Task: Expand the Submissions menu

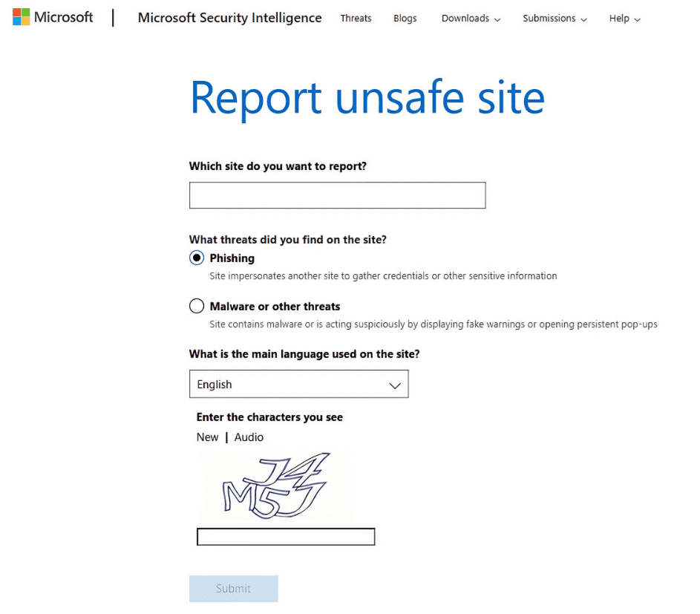Action: pyautogui.click(x=549, y=19)
